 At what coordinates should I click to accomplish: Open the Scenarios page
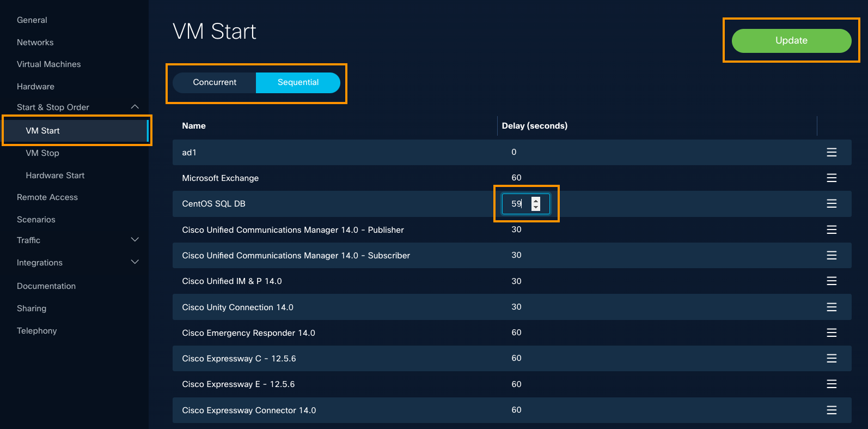(x=36, y=220)
